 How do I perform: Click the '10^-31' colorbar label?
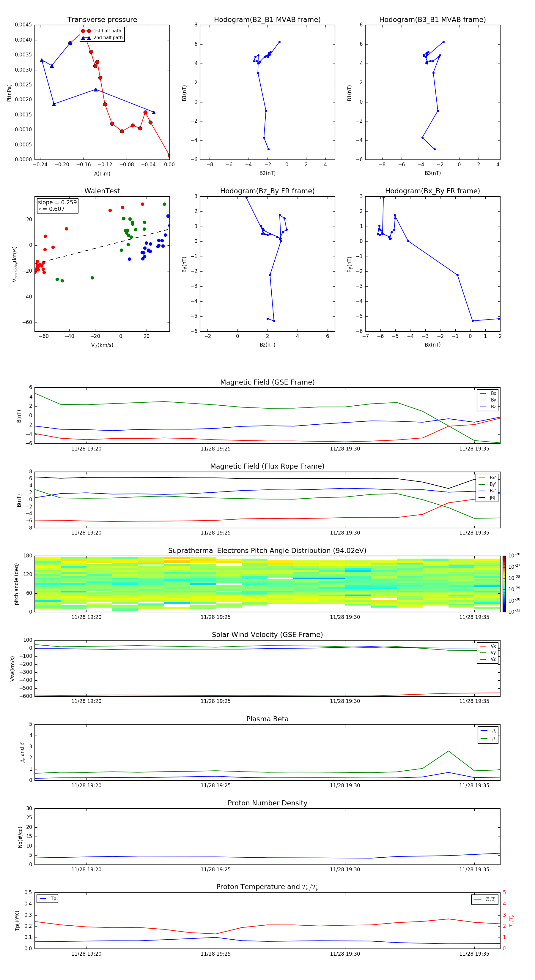coord(514,611)
